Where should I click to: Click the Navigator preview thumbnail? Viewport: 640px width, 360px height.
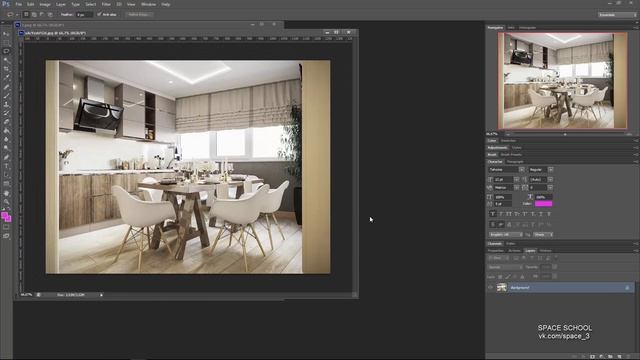[x=562, y=81]
